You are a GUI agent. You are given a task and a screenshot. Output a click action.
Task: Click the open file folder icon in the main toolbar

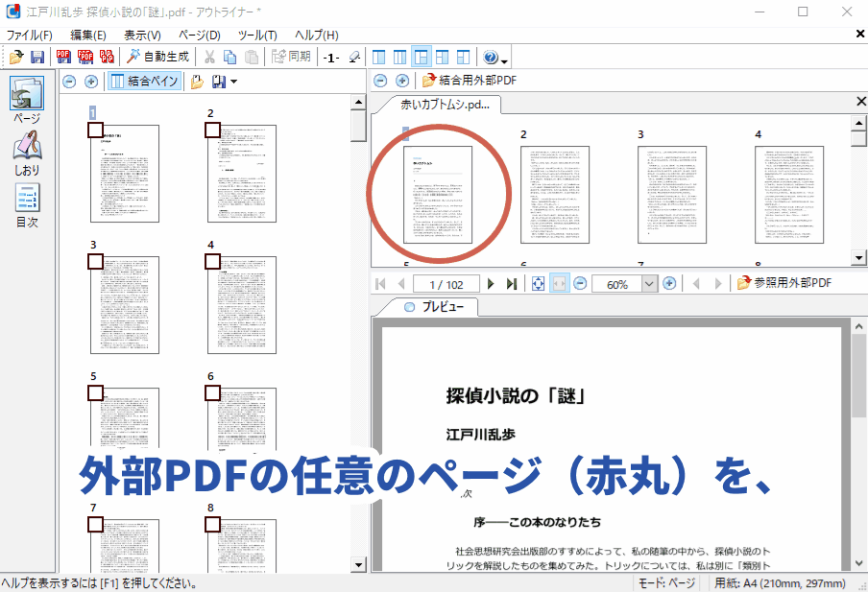(16, 57)
